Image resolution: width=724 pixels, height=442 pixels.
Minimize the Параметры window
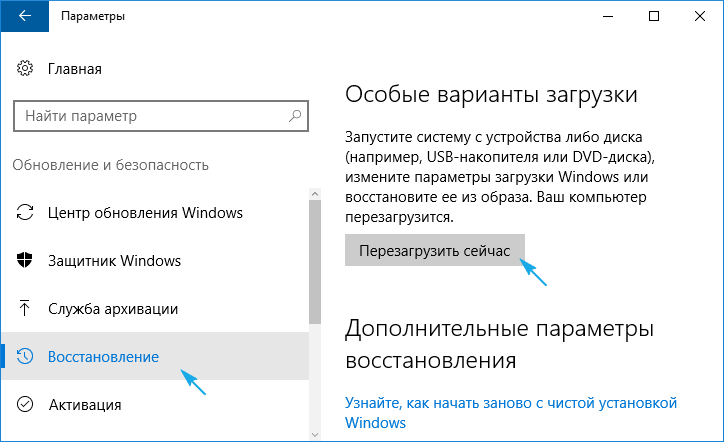coord(607,16)
